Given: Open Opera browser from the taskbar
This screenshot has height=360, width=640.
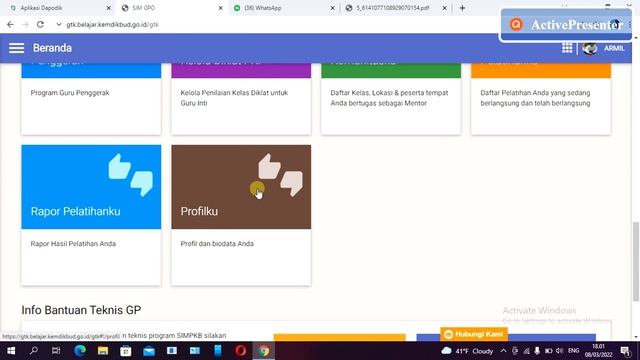Looking at the screenshot, I should pyautogui.click(x=241, y=351).
